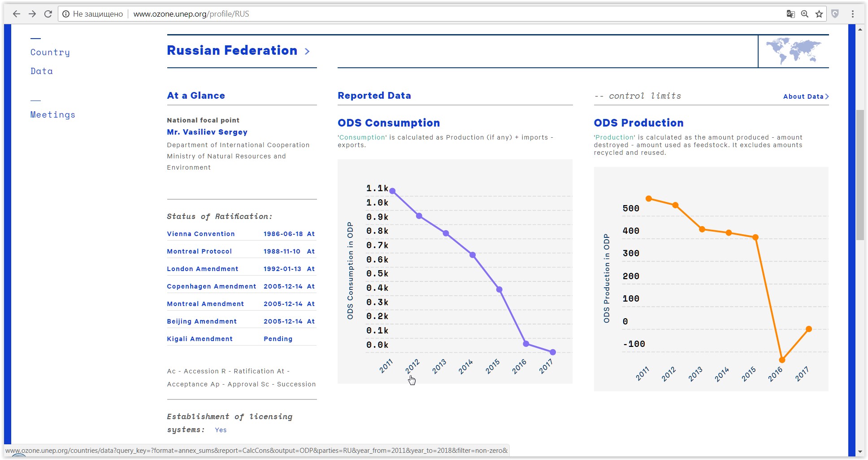The height and width of the screenshot is (460, 868).
Task: Click the ODS Consumption heading
Action: click(389, 123)
